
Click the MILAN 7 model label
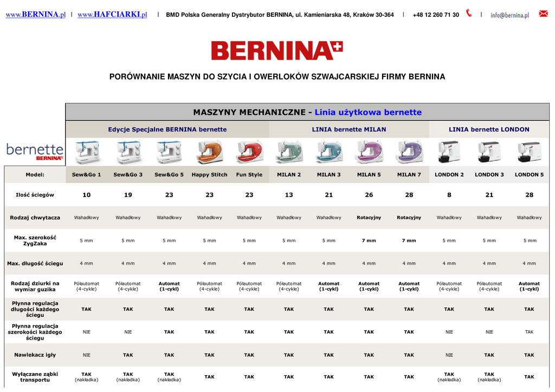[409, 175]
